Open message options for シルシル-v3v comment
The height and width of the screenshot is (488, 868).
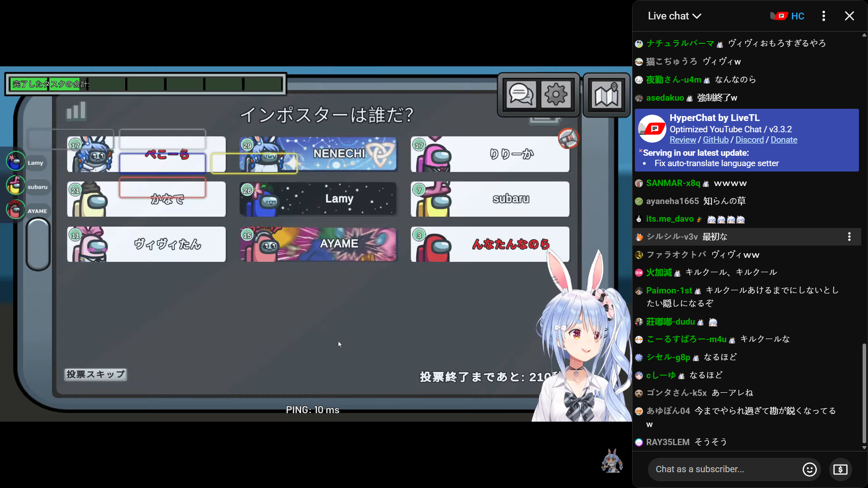click(x=849, y=237)
